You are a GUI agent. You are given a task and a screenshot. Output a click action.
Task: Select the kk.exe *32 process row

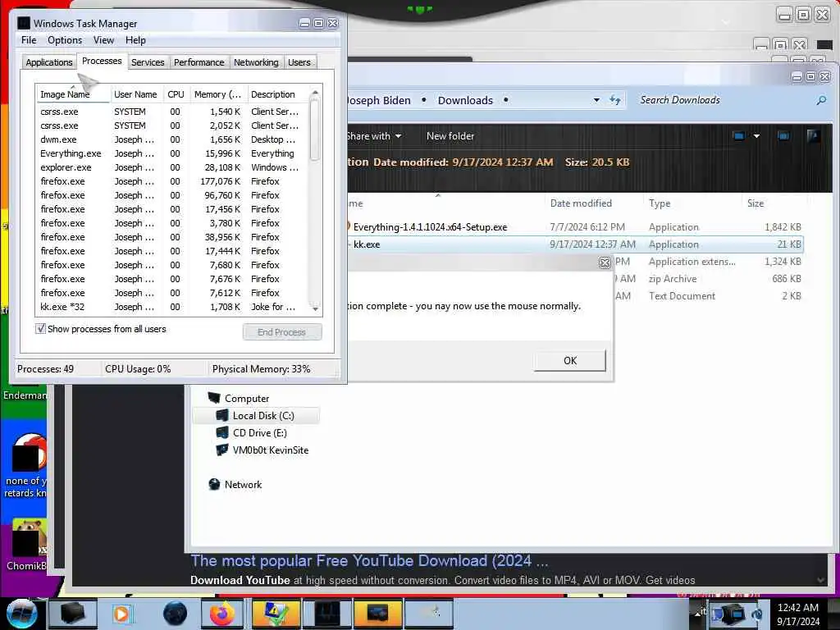(x=171, y=307)
